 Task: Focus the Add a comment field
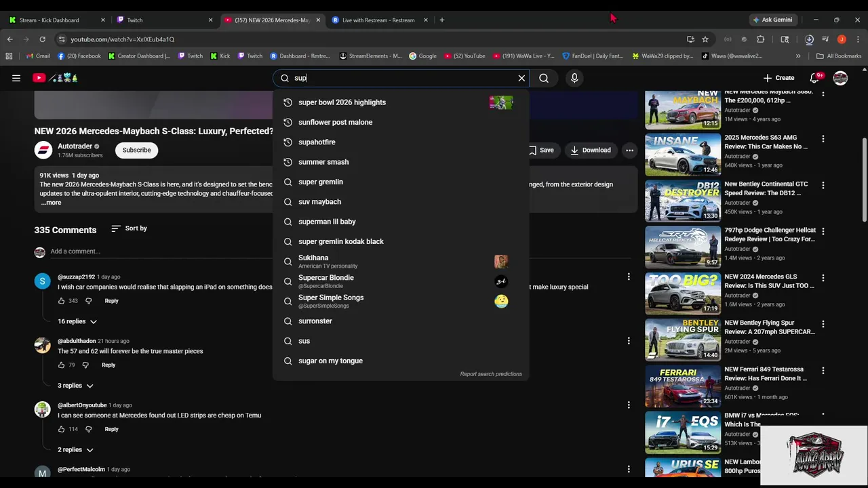coord(339,251)
